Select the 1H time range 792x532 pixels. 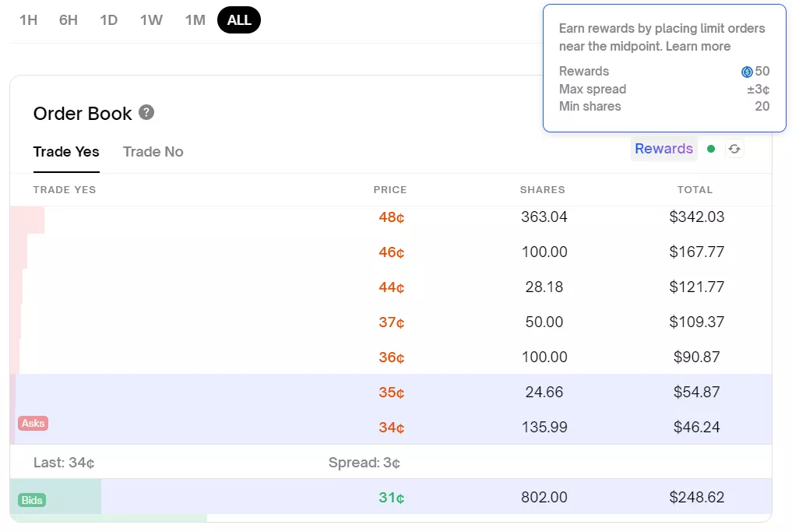pyautogui.click(x=28, y=20)
